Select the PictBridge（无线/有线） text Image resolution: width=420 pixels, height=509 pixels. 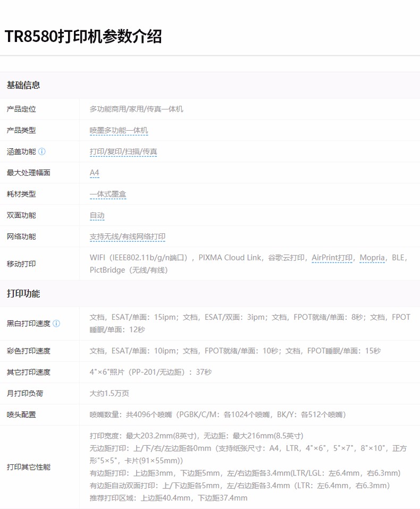(x=129, y=270)
